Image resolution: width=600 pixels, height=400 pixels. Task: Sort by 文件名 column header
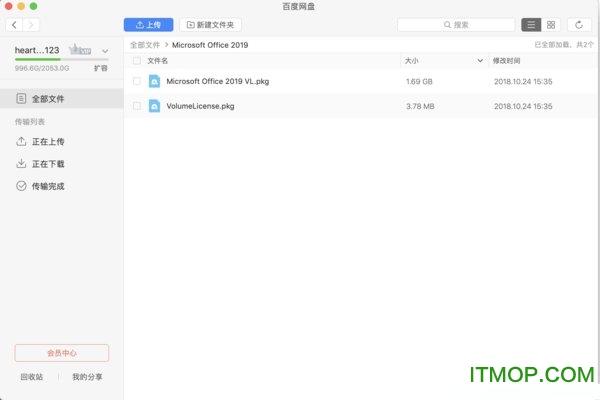[x=158, y=61]
